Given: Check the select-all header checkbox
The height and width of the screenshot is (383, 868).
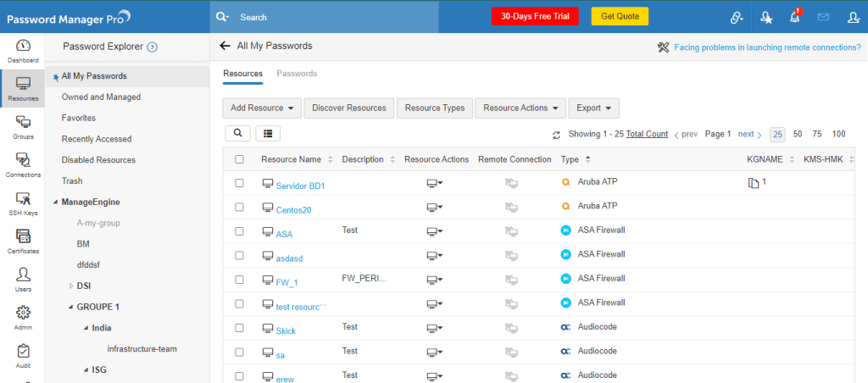Looking at the screenshot, I should tap(239, 159).
